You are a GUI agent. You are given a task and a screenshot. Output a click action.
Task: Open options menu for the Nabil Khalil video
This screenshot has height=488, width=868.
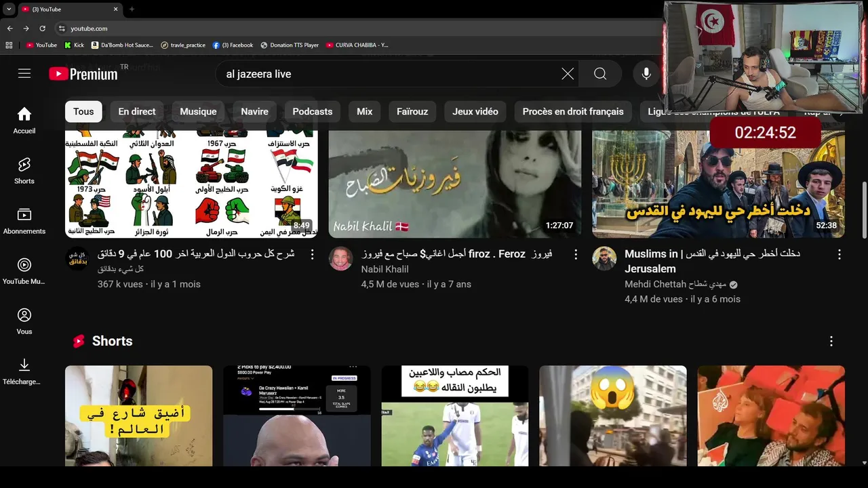coord(576,255)
